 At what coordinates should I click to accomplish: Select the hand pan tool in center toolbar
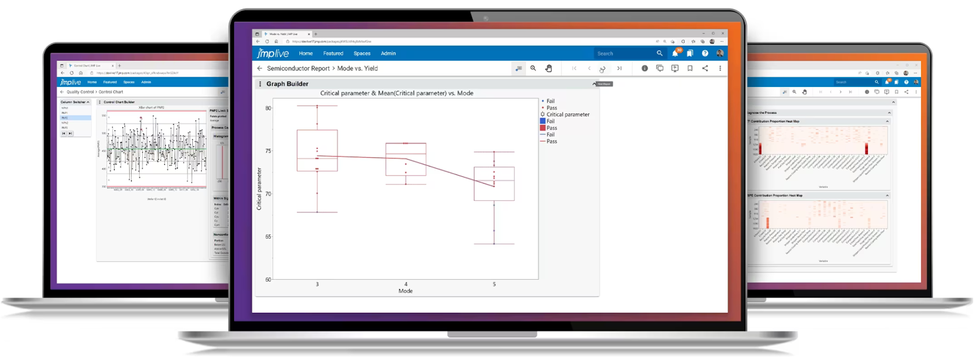549,69
